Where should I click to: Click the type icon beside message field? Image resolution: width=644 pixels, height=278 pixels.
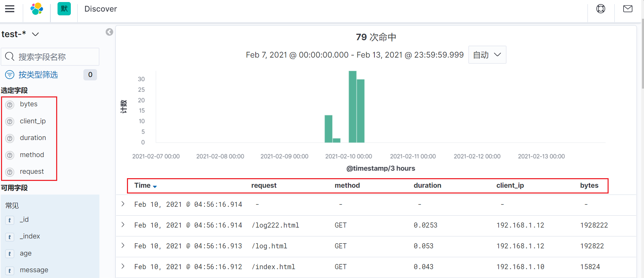pyautogui.click(x=10, y=271)
